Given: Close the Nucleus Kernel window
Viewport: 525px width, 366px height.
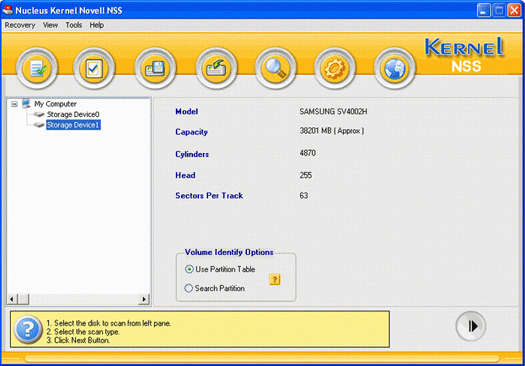Looking at the screenshot, I should coord(514,10).
